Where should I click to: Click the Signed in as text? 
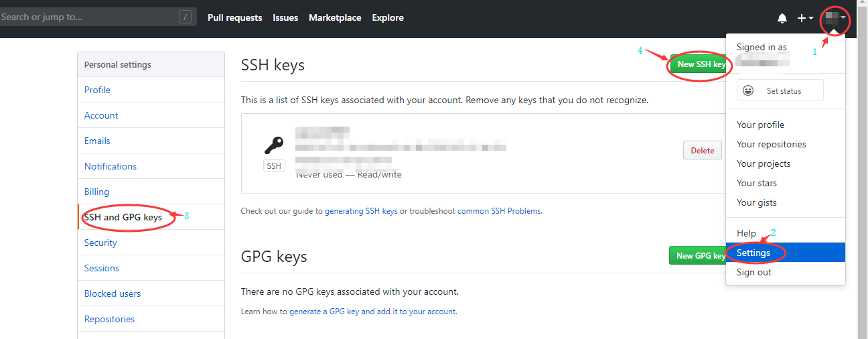(762, 48)
